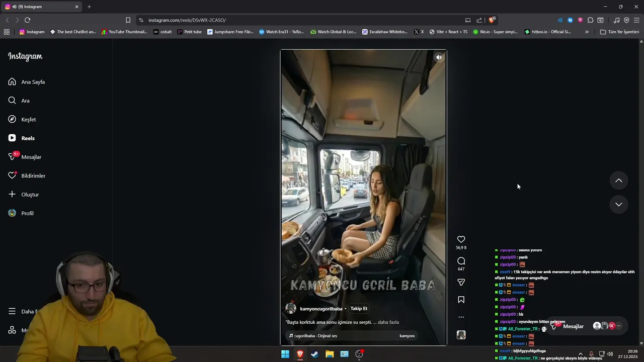644x362 pixels.
Task: Open Profil page from sidebar
Action: pyautogui.click(x=21, y=213)
